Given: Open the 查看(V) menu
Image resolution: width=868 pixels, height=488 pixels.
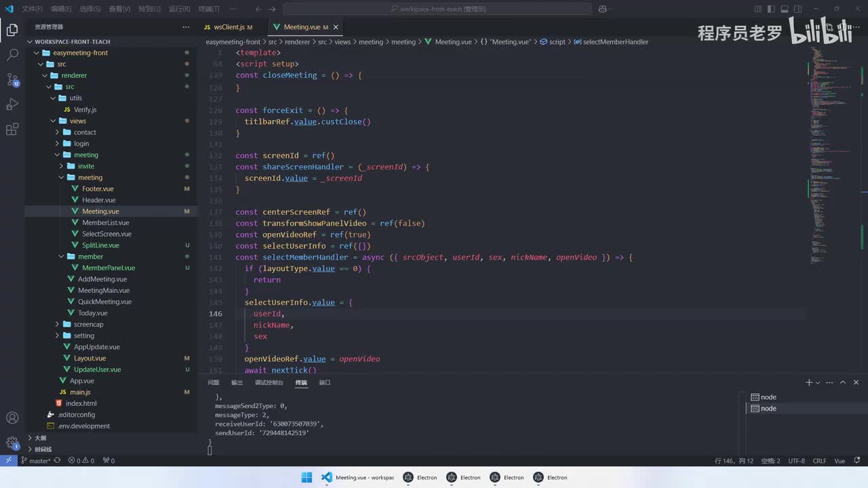Looking at the screenshot, I should [x=119, y=9].
